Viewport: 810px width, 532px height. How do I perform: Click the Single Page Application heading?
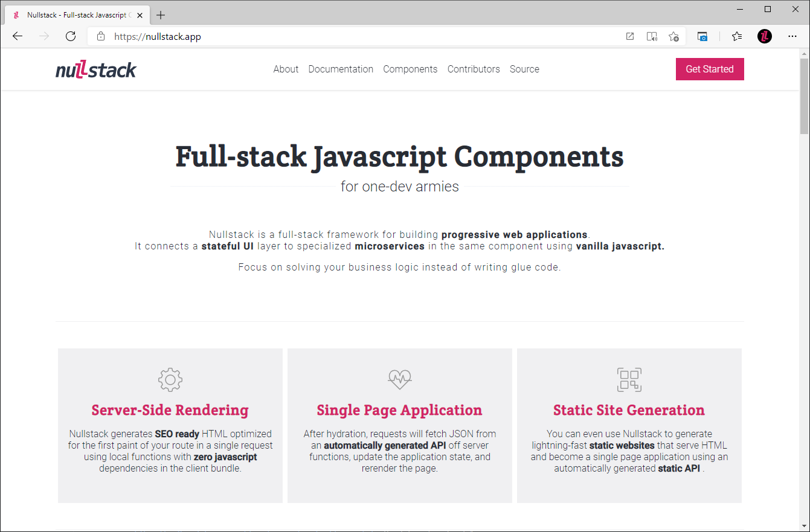pos(400,411)
